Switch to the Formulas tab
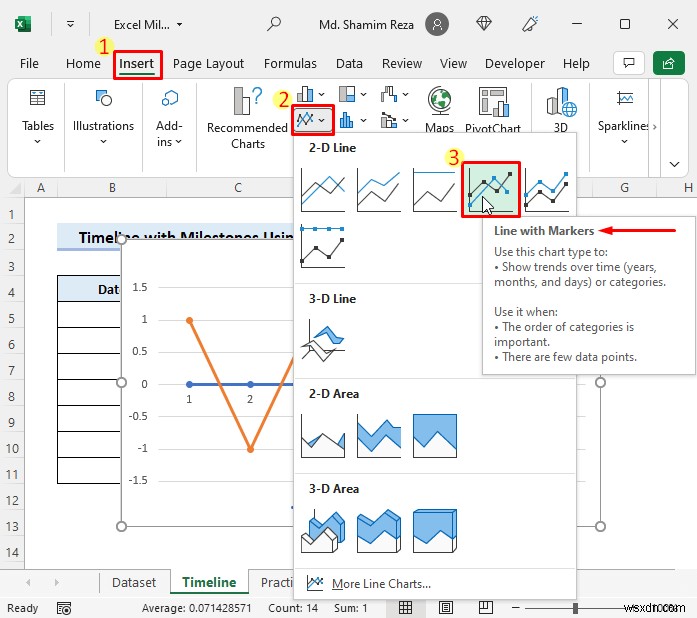The image size is (697, 618). click(290, 64)
